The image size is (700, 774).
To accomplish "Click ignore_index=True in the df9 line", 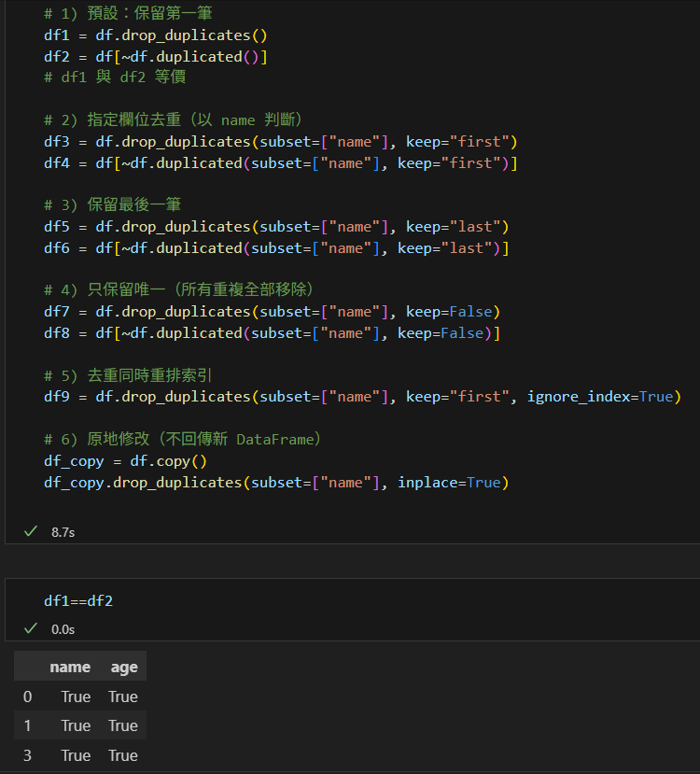I will click(600, 397).
